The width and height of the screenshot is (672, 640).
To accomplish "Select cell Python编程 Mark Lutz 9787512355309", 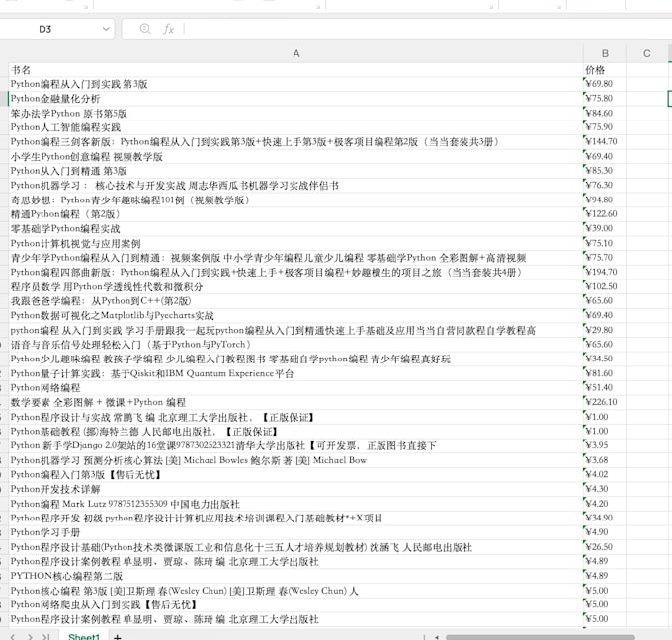I will point(296,504).
